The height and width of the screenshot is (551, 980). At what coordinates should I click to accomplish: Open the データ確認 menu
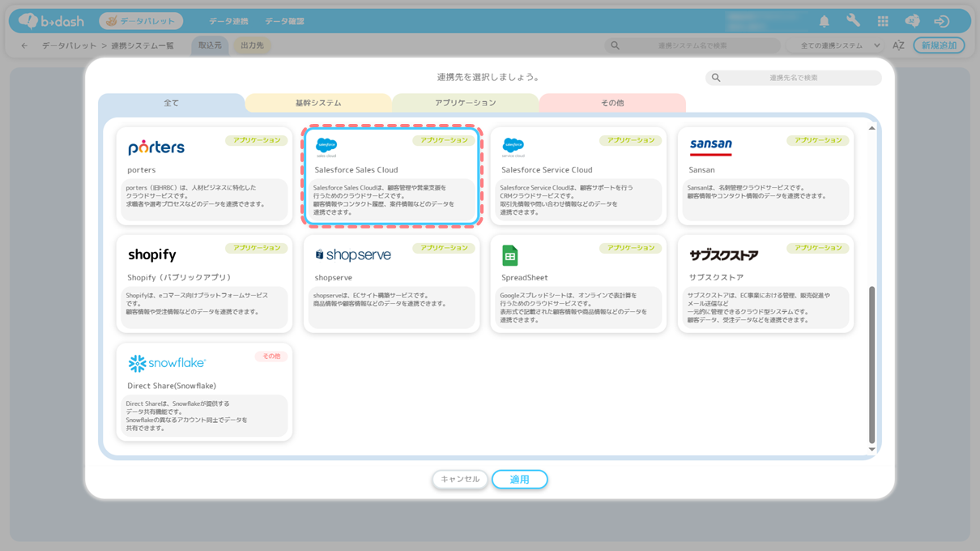[284, 21]
